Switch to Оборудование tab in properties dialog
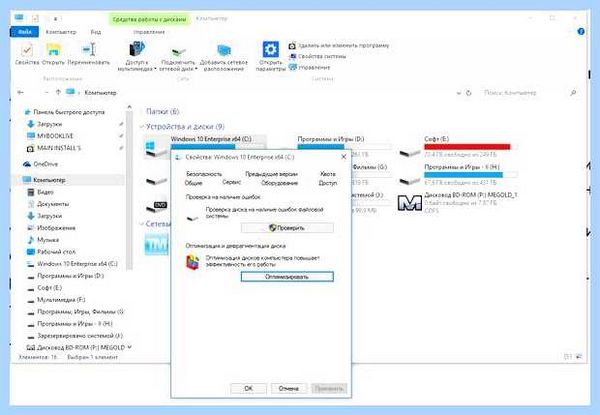This screenshot has height=415, width=600. (x=279, y=183)
